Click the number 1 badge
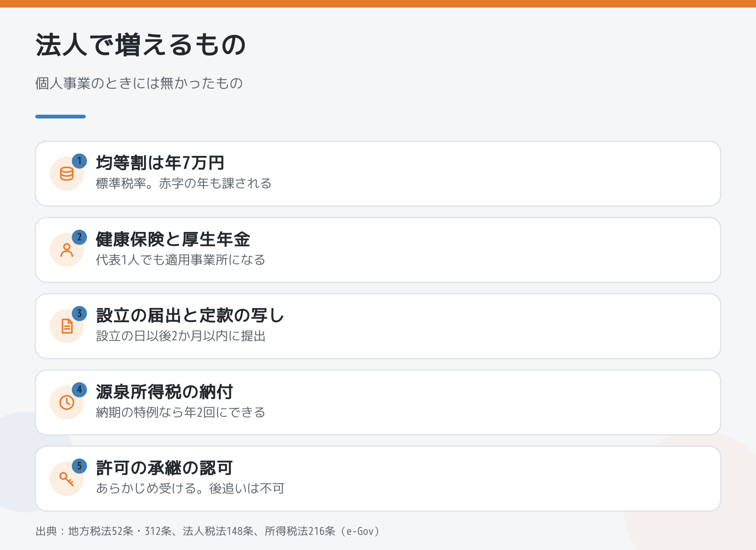This screenshot has width=756, height=550. tap(79, 161)
